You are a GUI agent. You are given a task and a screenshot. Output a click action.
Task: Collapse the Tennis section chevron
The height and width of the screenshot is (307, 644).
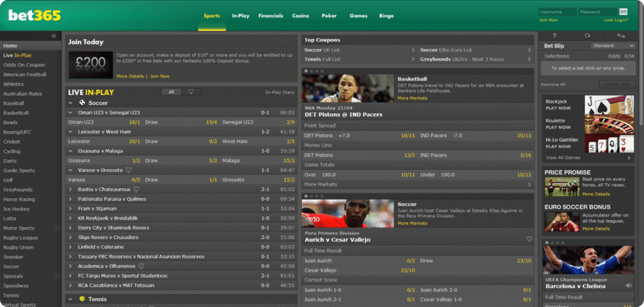coord(70,299)
